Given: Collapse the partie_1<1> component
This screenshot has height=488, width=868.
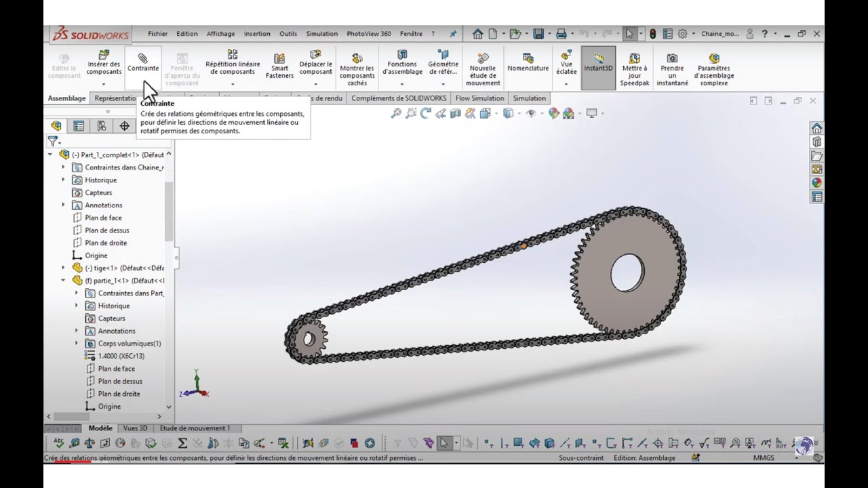Looking at the screenshot, I should (x=63, y=280).
